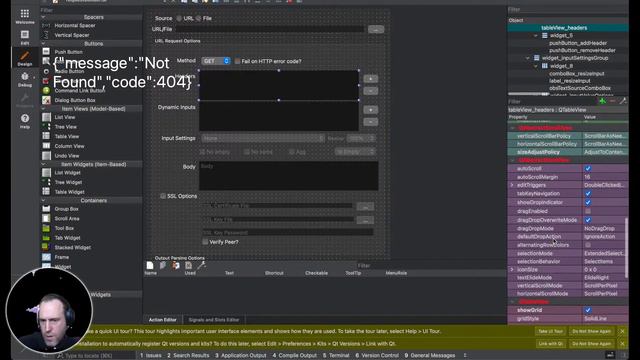Expand the iconSize property row

[512, 270]
